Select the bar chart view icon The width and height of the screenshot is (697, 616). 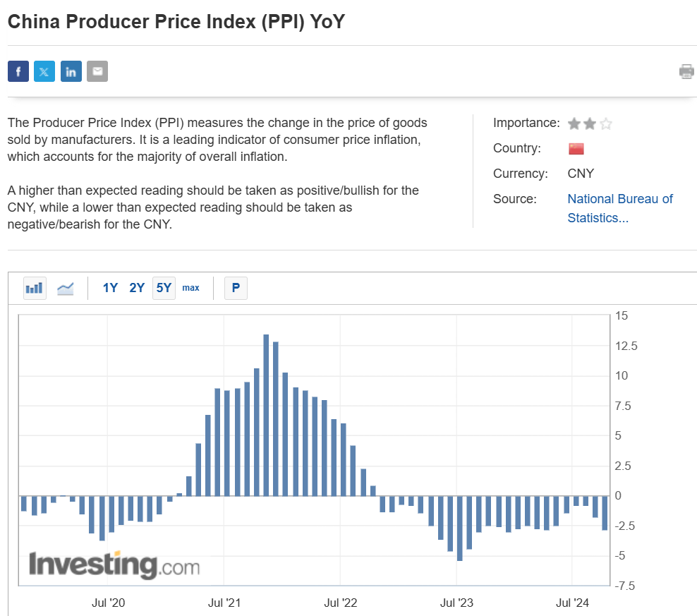pos(35,287)
